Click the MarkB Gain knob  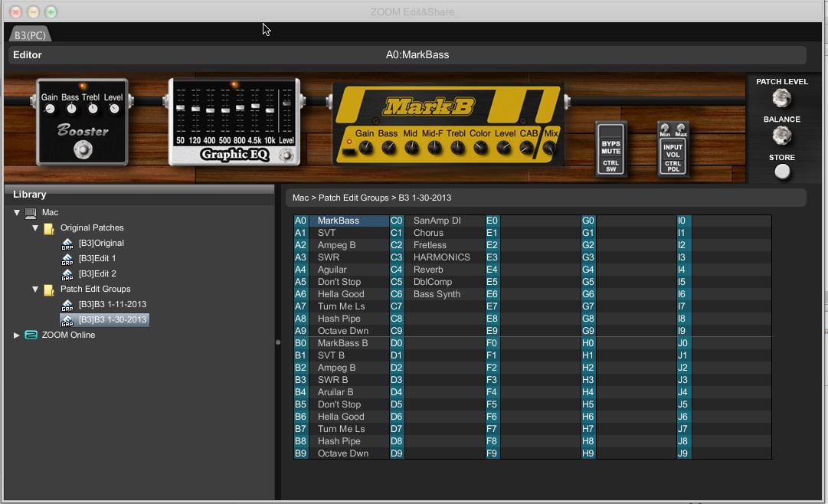[365, 149]
